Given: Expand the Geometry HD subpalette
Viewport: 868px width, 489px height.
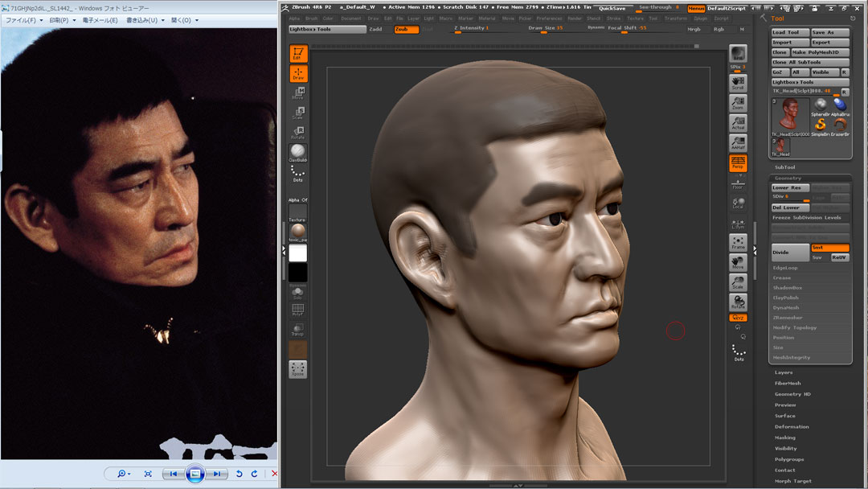Looking at the screenshot, I should 792,394.
